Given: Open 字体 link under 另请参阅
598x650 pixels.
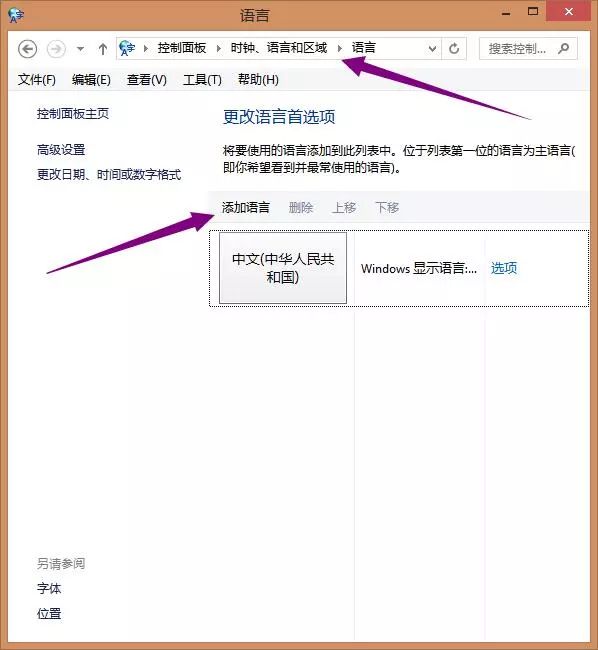Looking at the screenshot, I should 49,588.
